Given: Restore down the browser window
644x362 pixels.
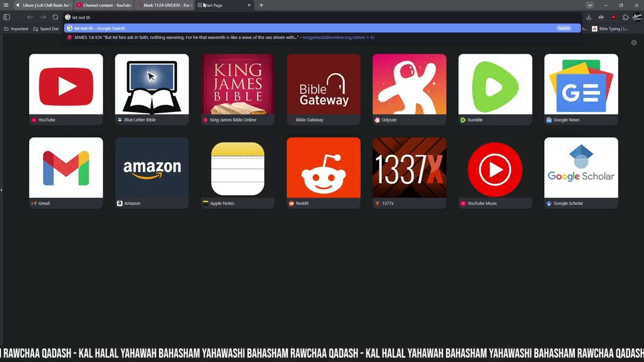Looking at the screenshot, I should [x=621, y=5].
